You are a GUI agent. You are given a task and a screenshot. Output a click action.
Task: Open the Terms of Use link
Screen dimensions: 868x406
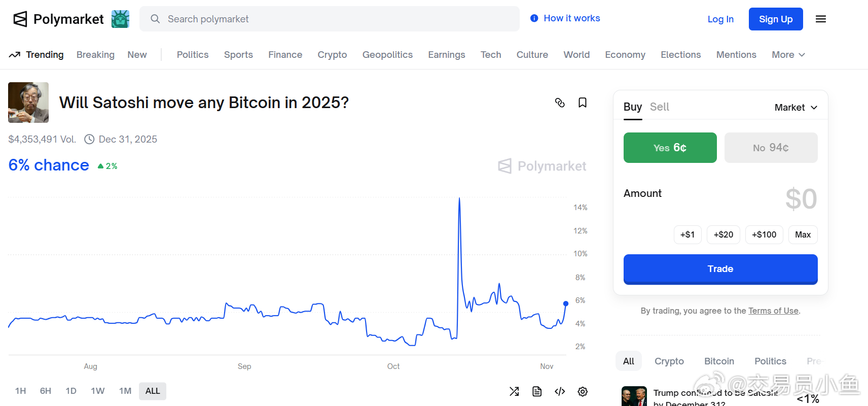click(773, 311)
